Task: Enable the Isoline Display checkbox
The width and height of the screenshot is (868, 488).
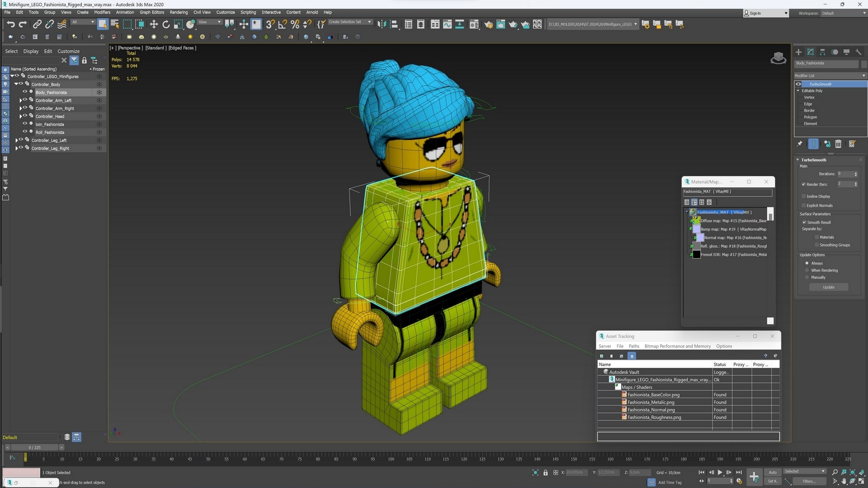Action: pos(804,196)
